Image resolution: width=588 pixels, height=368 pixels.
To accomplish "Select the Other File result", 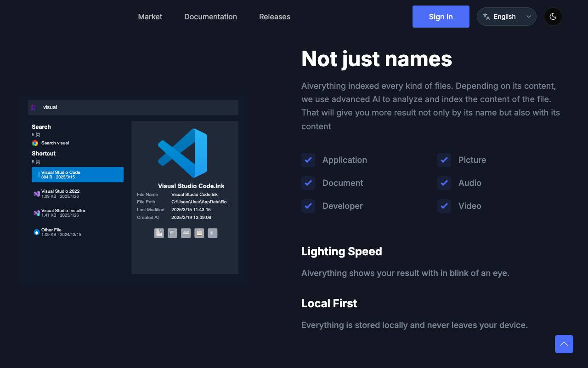I will coord(78,232).
